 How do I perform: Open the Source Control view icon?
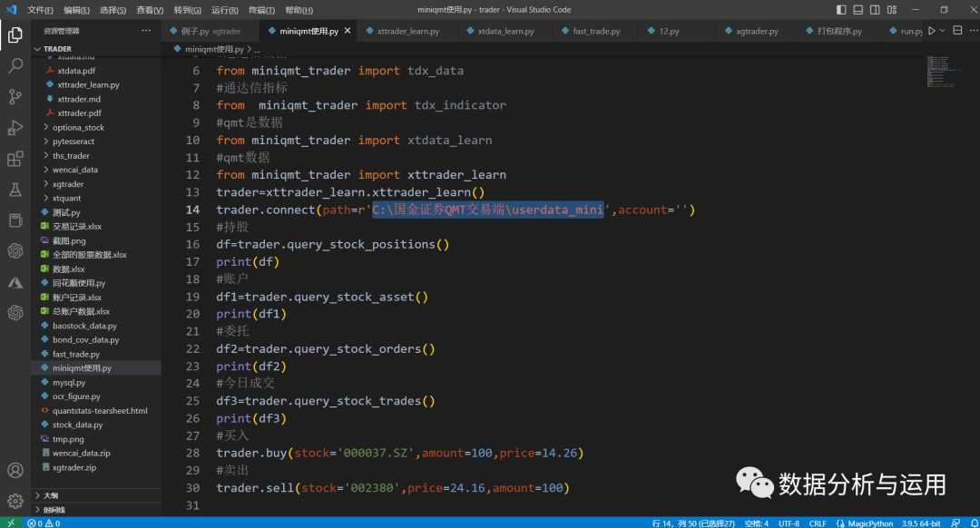15,96
